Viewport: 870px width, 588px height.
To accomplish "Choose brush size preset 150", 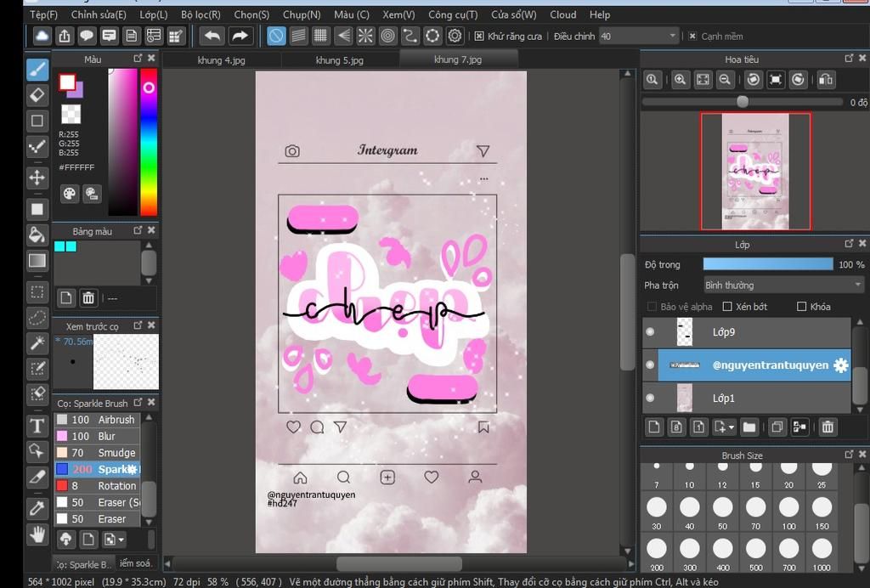I will (x=822, y=512).
